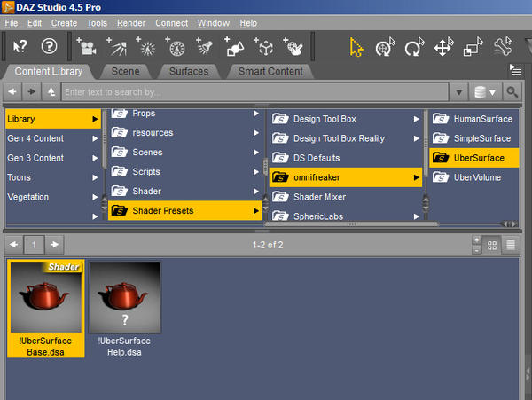
Task: Select the !UberSurface Base.dsa shader thumbnail
Action: [x=46, y=309]
